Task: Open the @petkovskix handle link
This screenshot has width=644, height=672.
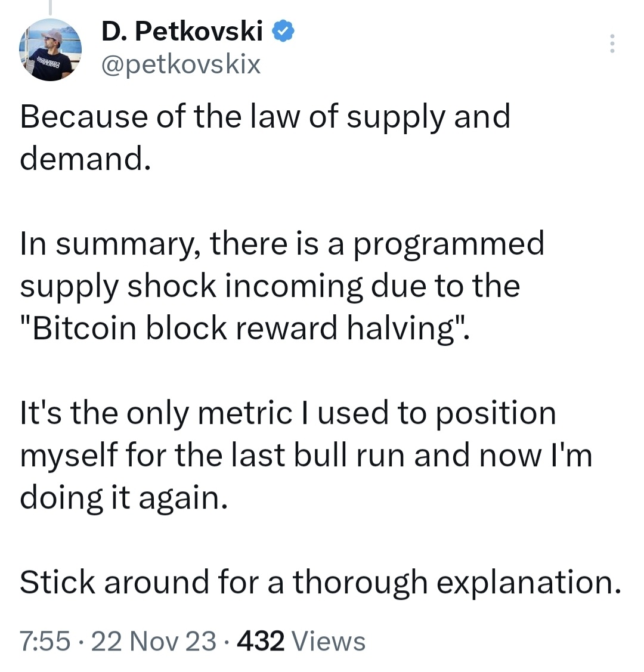Action: tap(181, 63)
